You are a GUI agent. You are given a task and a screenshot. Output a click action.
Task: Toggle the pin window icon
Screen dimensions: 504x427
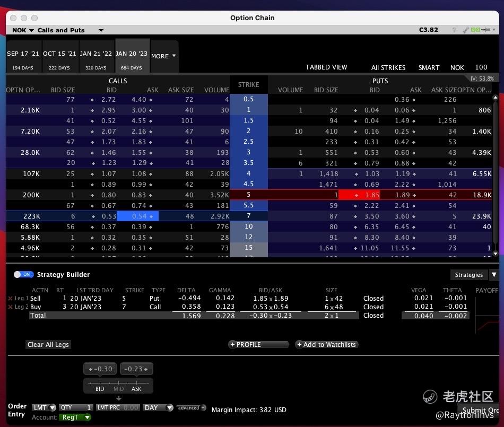485,30
